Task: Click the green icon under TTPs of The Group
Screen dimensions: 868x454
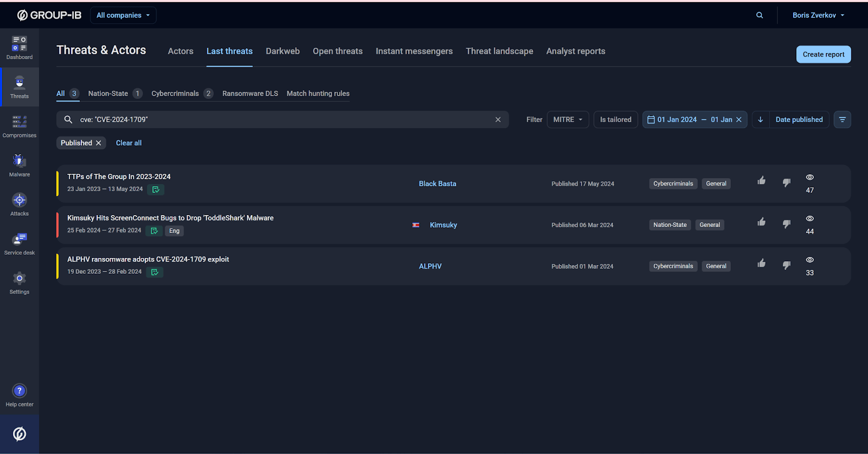Action: pyautogui.click(x=156, y=190)
